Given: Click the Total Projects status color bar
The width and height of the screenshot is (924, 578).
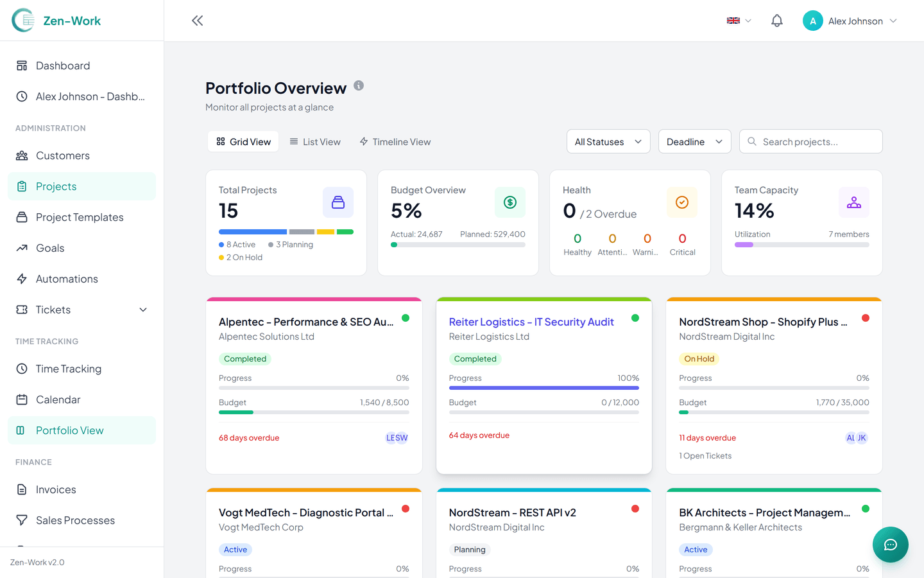Looking at the screenshot, I should (x=286, y=232).
